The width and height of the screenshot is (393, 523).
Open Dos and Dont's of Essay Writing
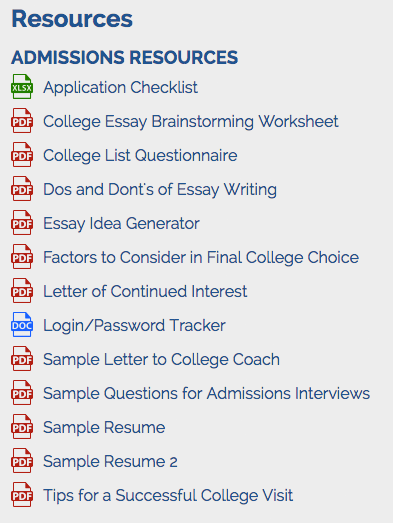[x=160, y=190]
